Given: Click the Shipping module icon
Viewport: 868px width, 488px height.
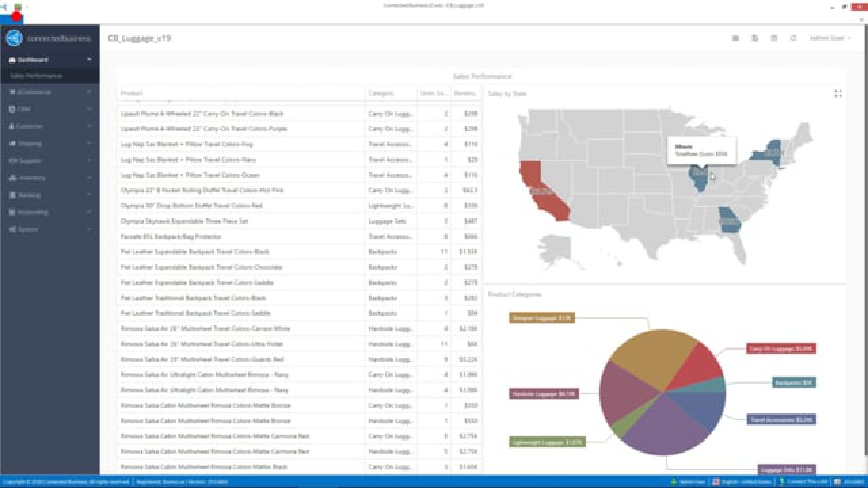Looking at the screenshot, I should click(x=14, y=143).
